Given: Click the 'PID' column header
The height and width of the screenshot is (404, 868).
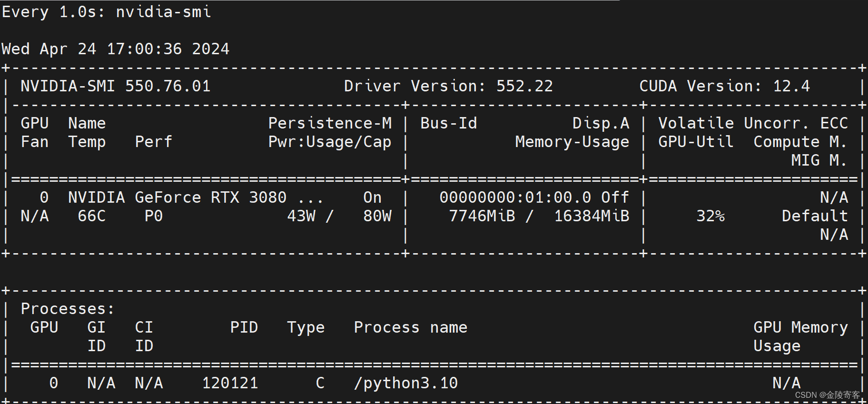Looking at the screenshot, I should (x=244, y=327).
